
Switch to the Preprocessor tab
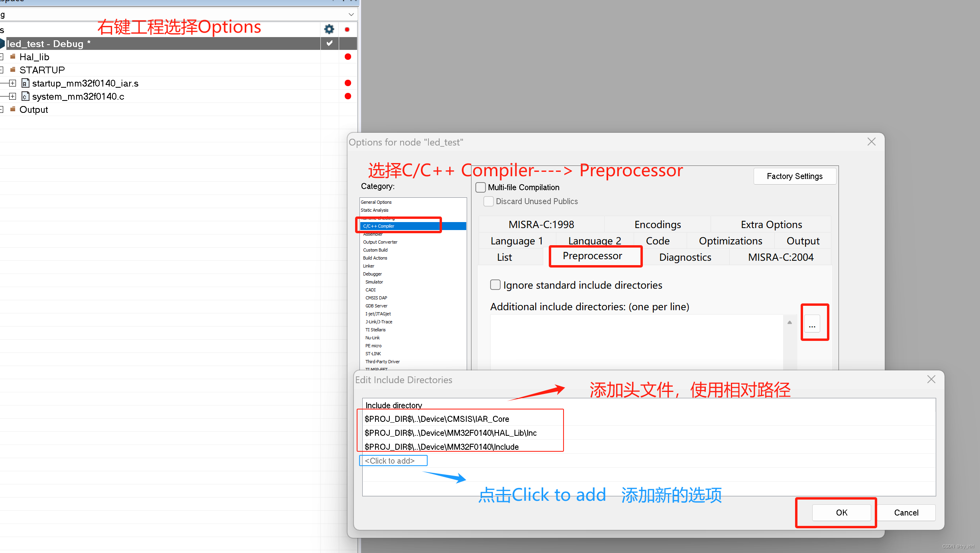tap(592, 256)
